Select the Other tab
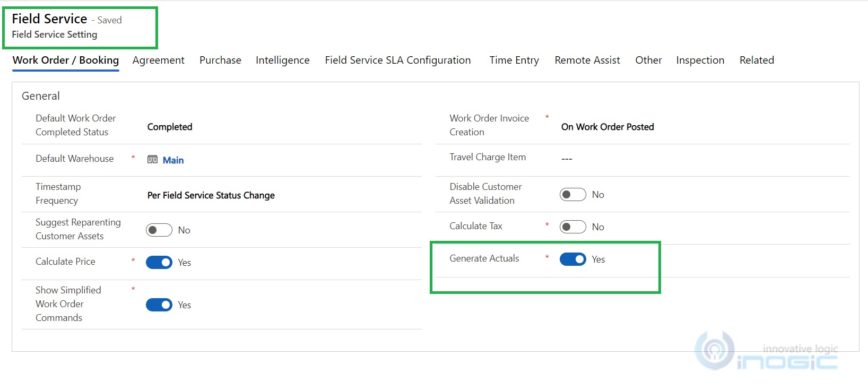The height and width of the screenshot is (391, 868). point(648,60)
